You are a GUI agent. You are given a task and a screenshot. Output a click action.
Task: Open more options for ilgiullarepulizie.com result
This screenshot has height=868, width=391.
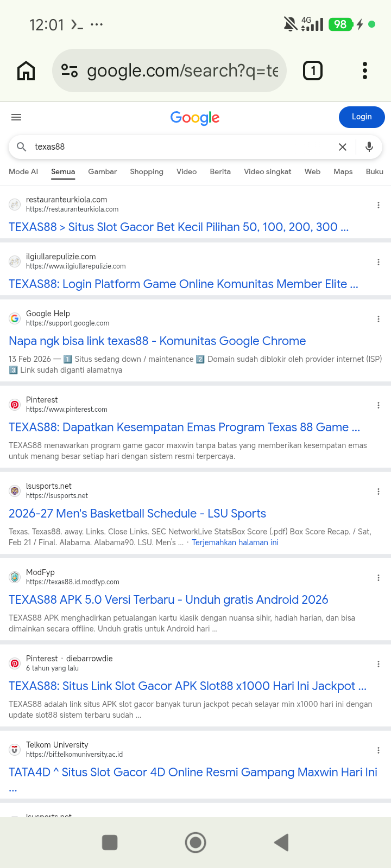tap(379, 262)
